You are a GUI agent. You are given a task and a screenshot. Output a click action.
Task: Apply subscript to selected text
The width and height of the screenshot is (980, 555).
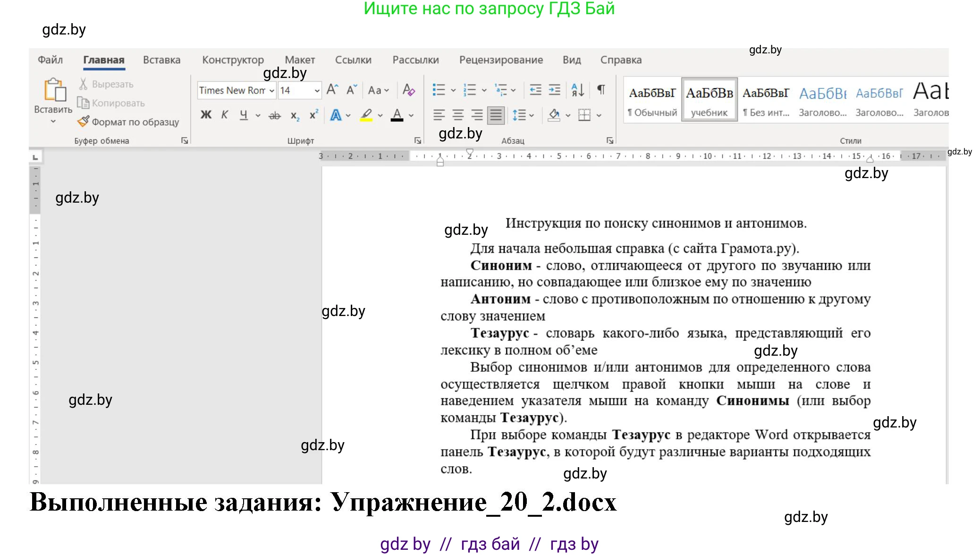[295, 115]
